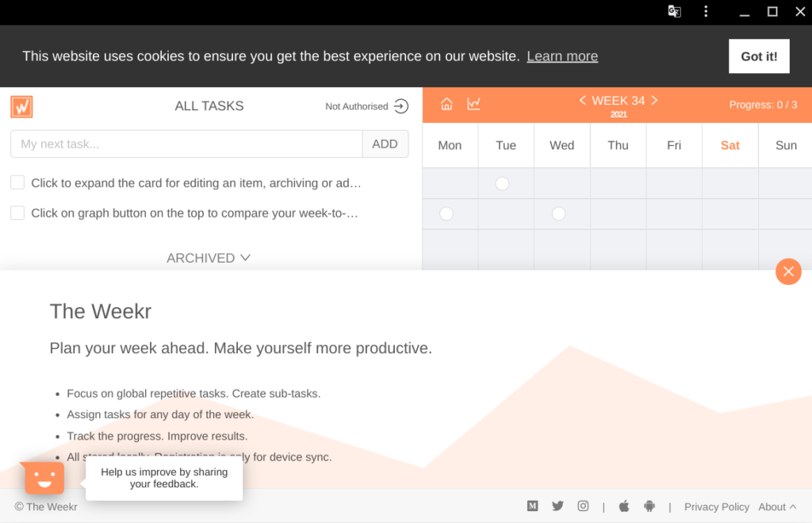Image resolution: width=812 pixels, height=523 pixels.
Task: Expand the About menu in the footer
Action: [x=777, y=507]
